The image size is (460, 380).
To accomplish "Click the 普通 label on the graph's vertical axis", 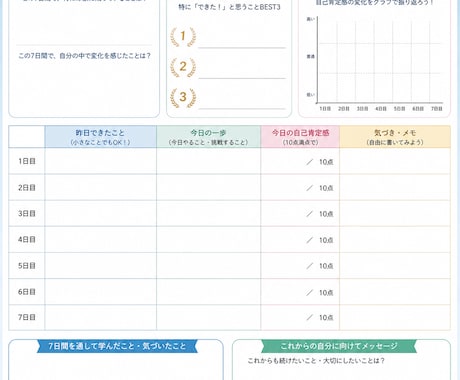I will [x=310, y=57].
